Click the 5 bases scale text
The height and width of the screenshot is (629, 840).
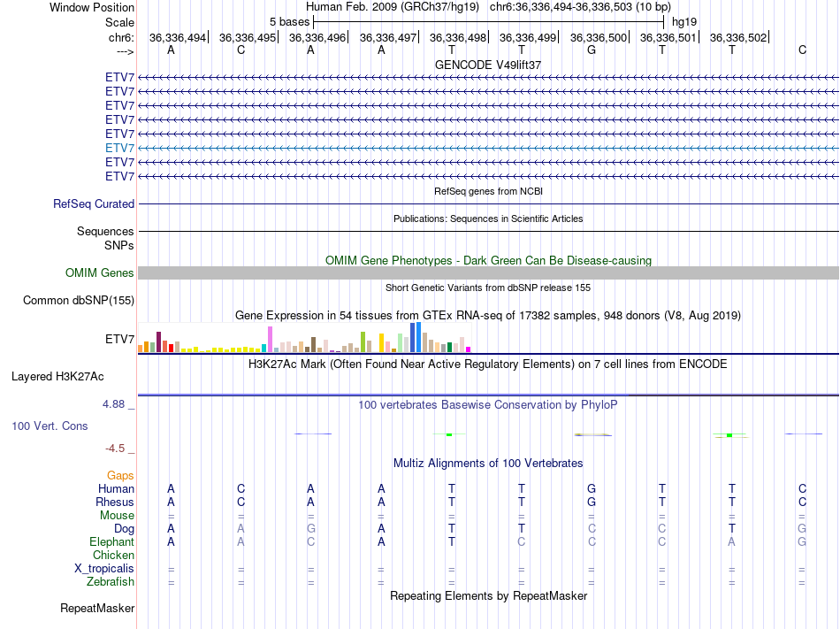pyautogui.click(x=289, y=22)
